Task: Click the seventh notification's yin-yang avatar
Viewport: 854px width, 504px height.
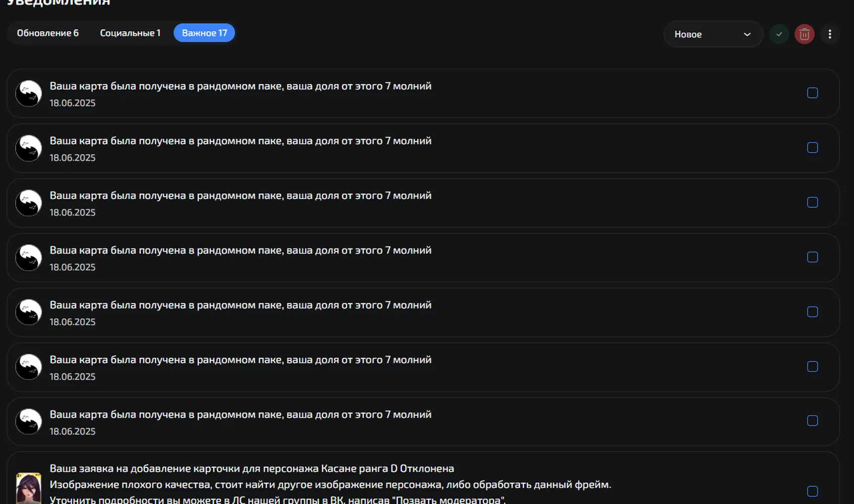Action: (29, 421)
